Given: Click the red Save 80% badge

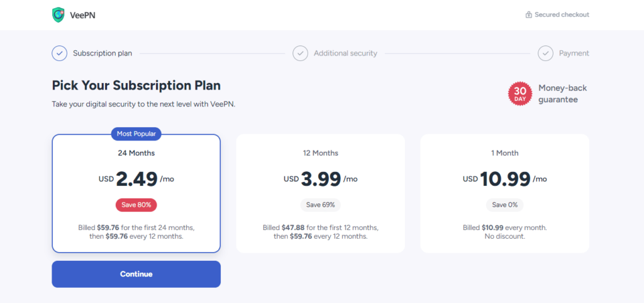Looking at the screenshot, I should 136,205.
